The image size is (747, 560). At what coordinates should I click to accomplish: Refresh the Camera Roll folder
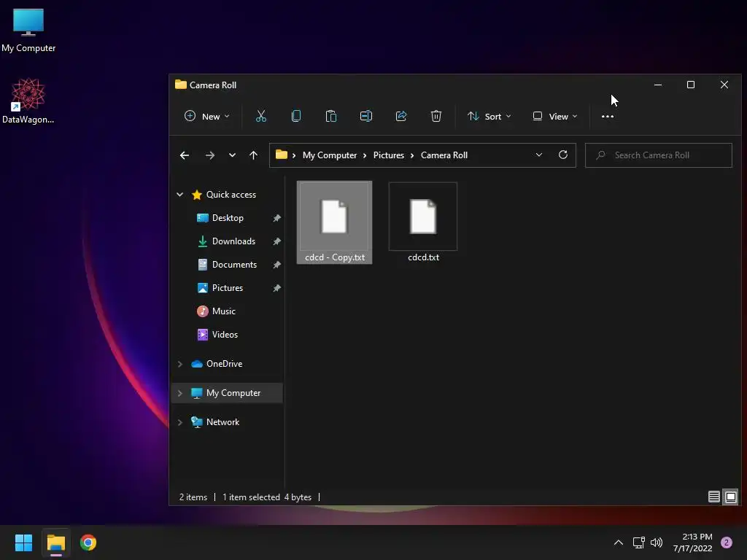point(563,155)
